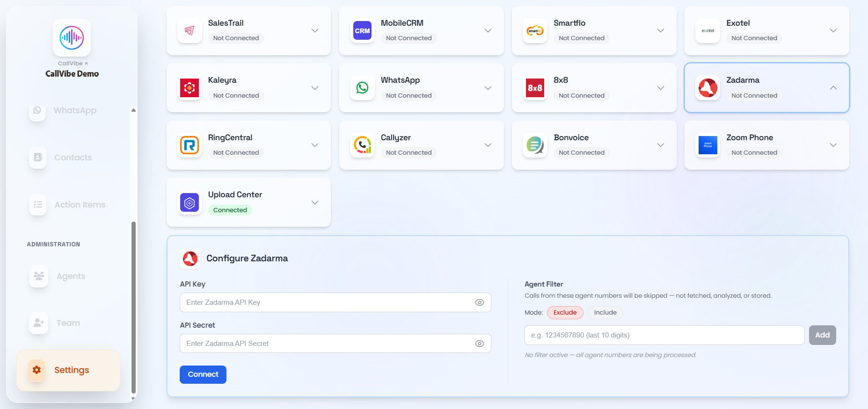
Task: Click the Agents group icon in sidebar
Action: tap(39, 276)
